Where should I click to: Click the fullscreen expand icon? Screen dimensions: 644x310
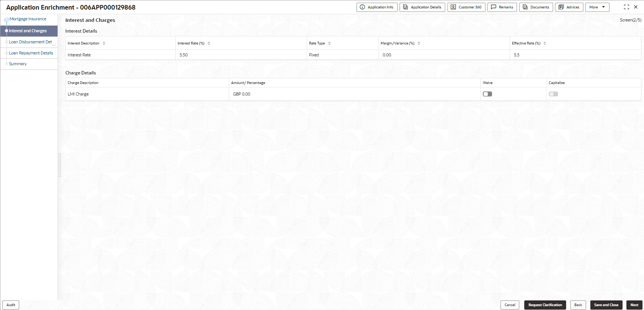pyautogui.click(x=626, y=7)
